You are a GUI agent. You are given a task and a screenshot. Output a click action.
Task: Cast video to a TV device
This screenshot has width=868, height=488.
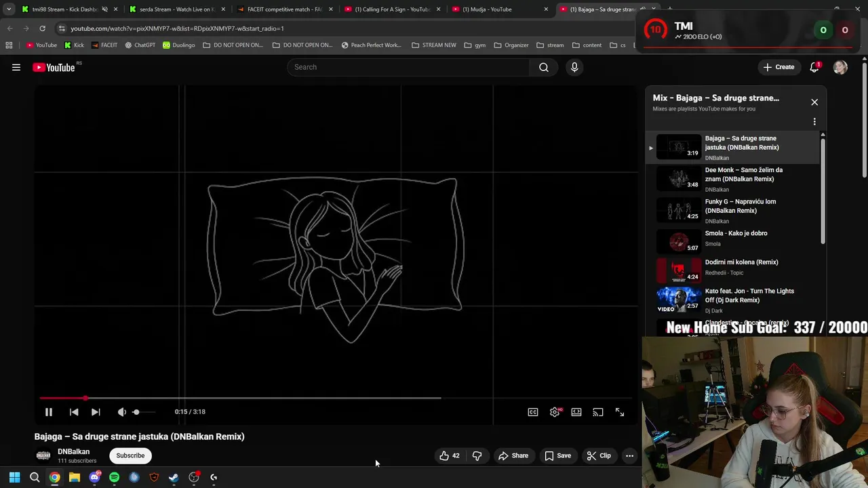coord(598,412)
